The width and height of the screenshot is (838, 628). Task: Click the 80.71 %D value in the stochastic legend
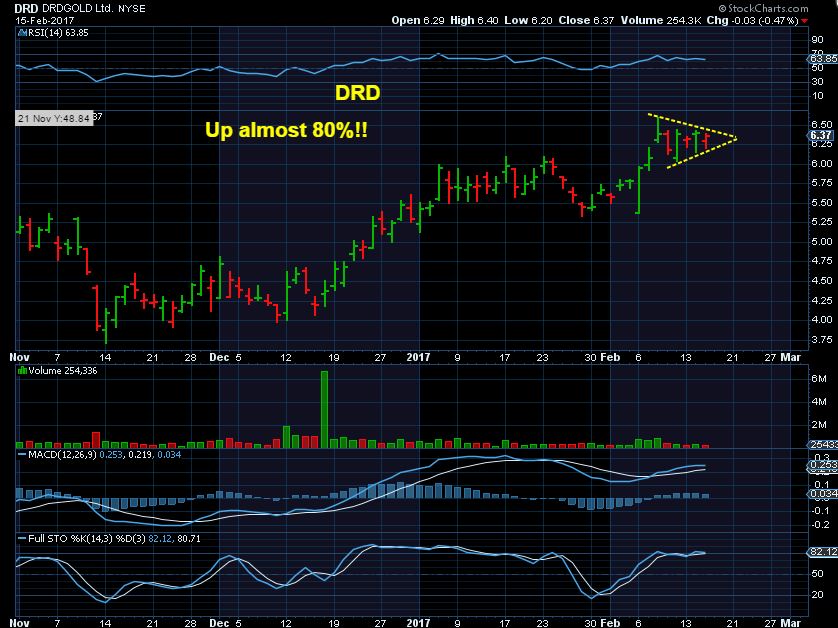189,539
